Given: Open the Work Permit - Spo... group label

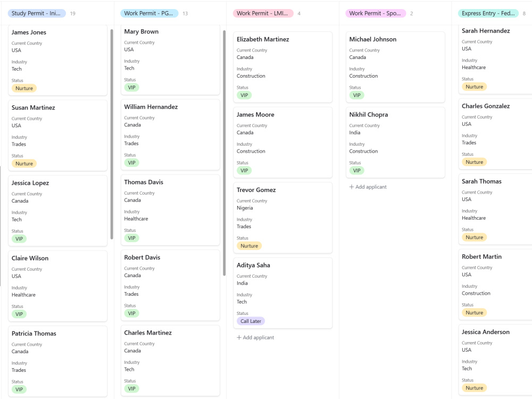Looking at the screenshot, I should [376, 13].
